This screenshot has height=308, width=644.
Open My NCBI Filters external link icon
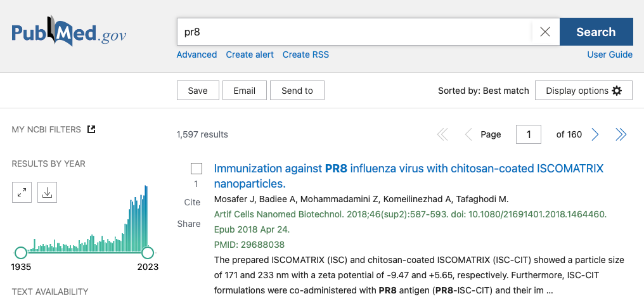(x=91, y=129)
